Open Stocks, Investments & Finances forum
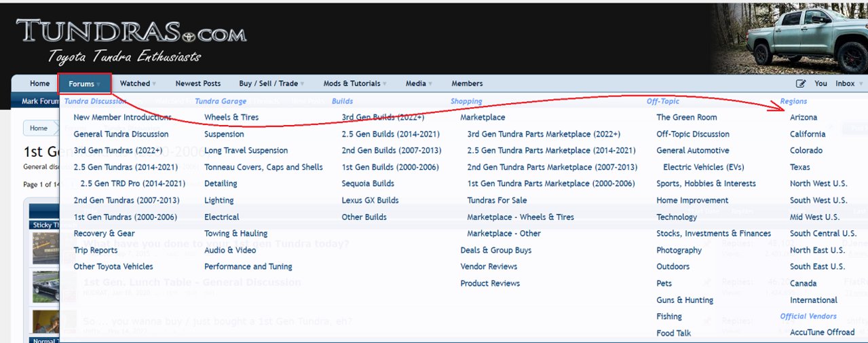 coord(713,233)
